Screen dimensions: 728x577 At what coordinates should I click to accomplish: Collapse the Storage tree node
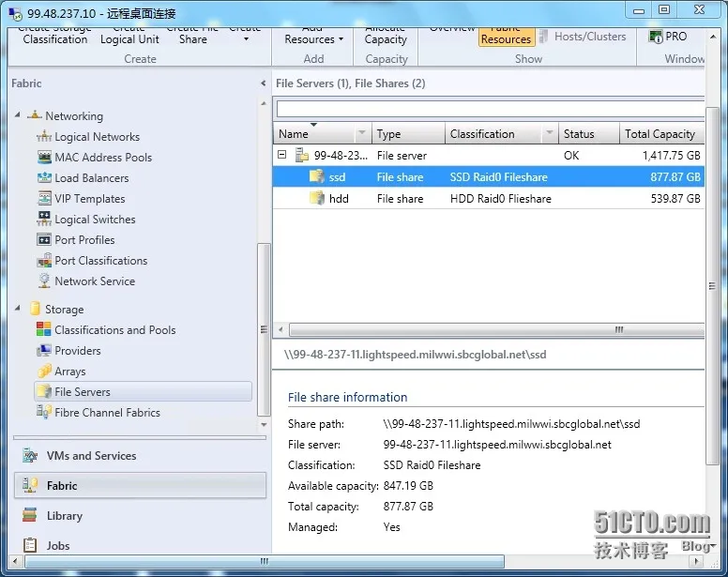tap(18, 308)
